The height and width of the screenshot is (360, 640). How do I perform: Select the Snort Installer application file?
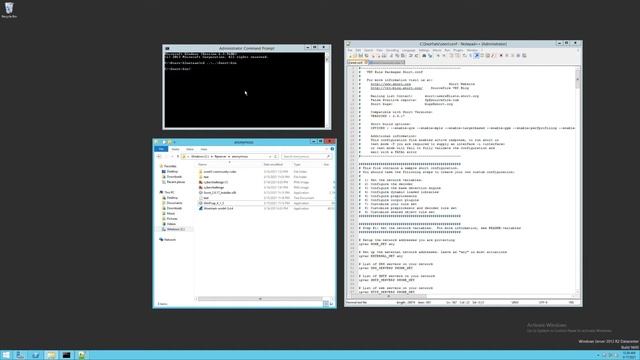220,193
